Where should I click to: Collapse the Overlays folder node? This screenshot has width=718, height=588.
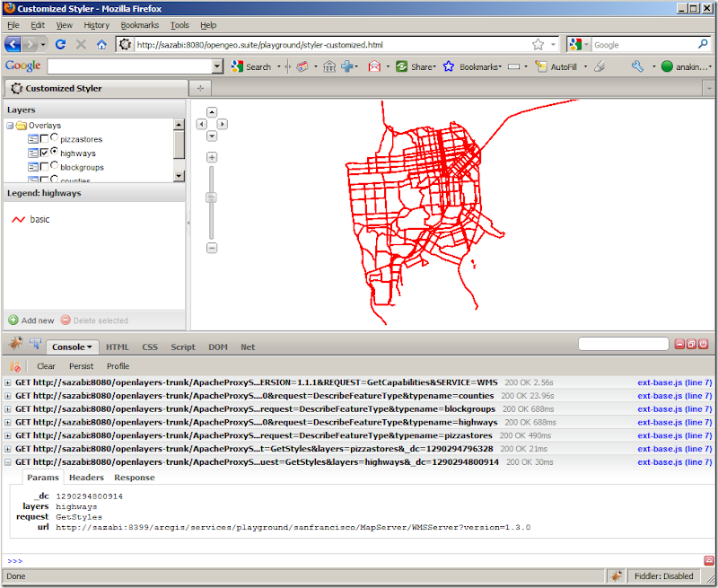(x=10, y=126)
